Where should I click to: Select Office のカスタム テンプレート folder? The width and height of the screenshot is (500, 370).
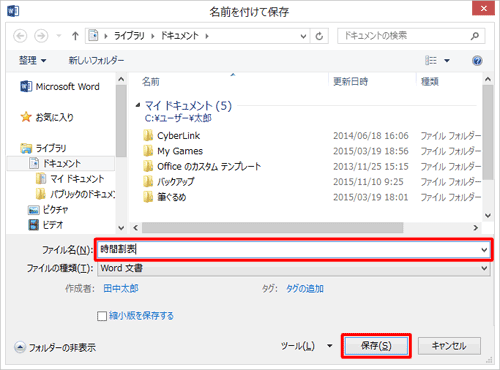click(209, 166)
